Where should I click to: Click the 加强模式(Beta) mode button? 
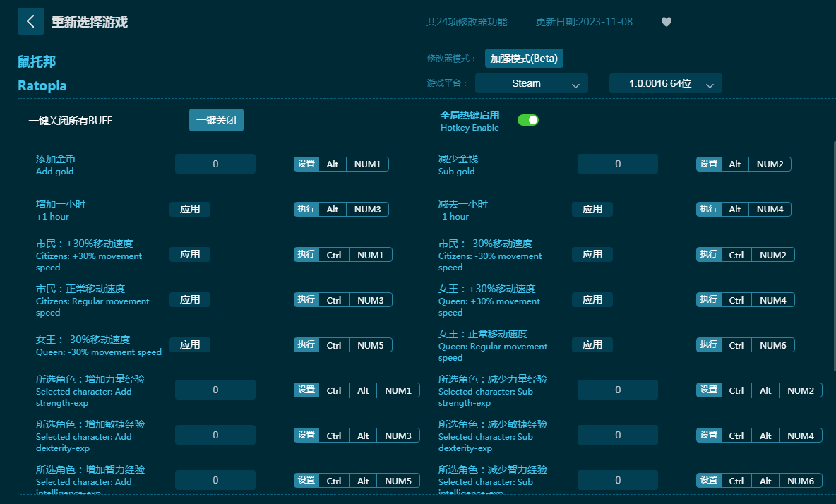pyautogui.click(x=524, y=59)
